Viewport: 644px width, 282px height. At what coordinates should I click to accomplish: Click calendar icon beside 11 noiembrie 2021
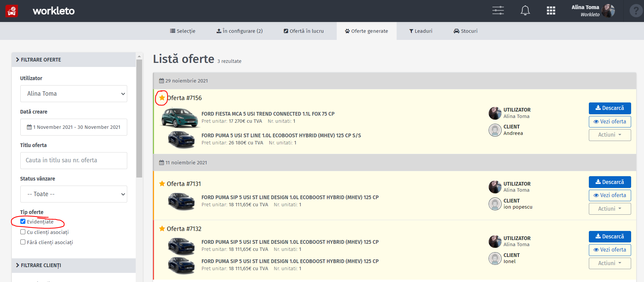click(161, 163)
